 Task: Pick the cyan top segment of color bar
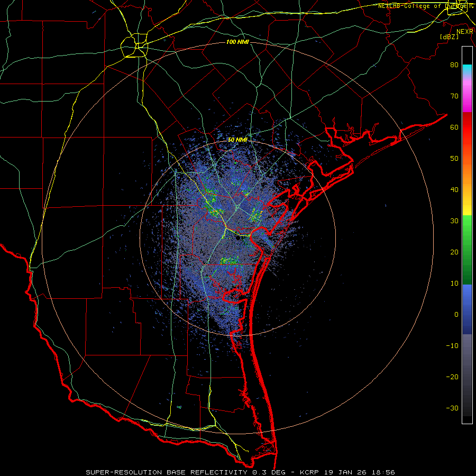coord(467,69)
